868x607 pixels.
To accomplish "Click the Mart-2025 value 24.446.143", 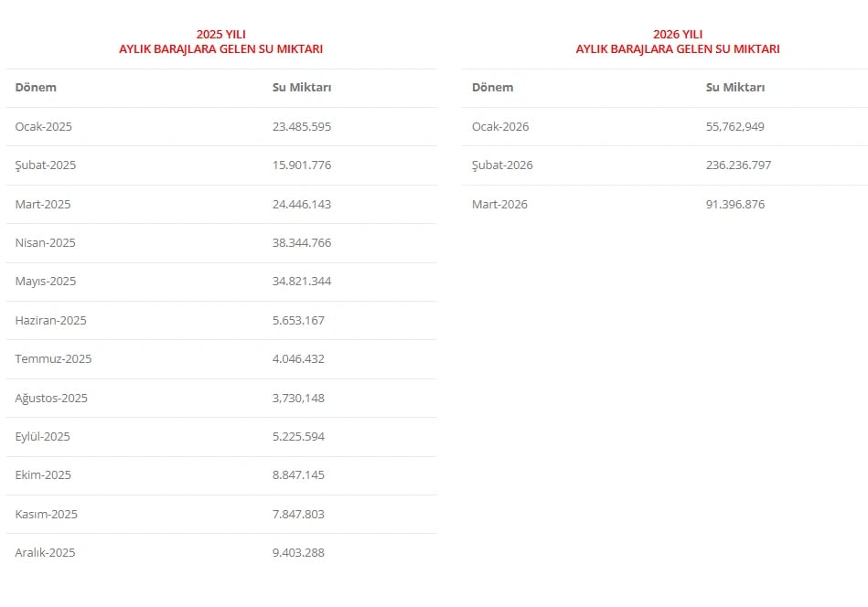I will point(301,205).
